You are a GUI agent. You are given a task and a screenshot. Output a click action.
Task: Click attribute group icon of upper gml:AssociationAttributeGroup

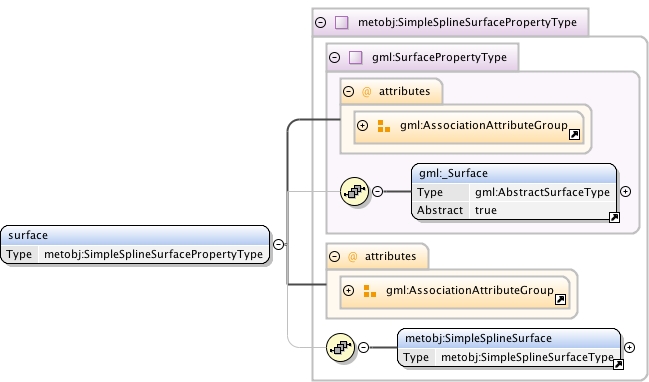click(384, 126)
